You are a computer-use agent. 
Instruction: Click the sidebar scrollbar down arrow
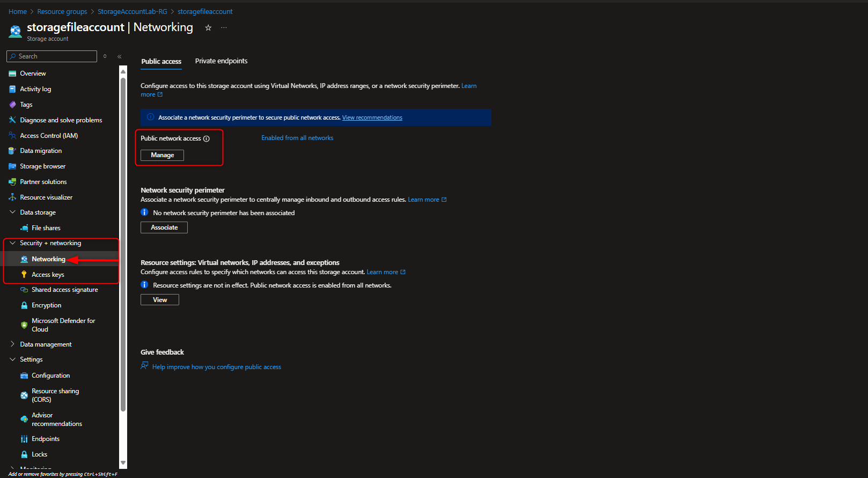pyautogui.click(x=123, y=462)
